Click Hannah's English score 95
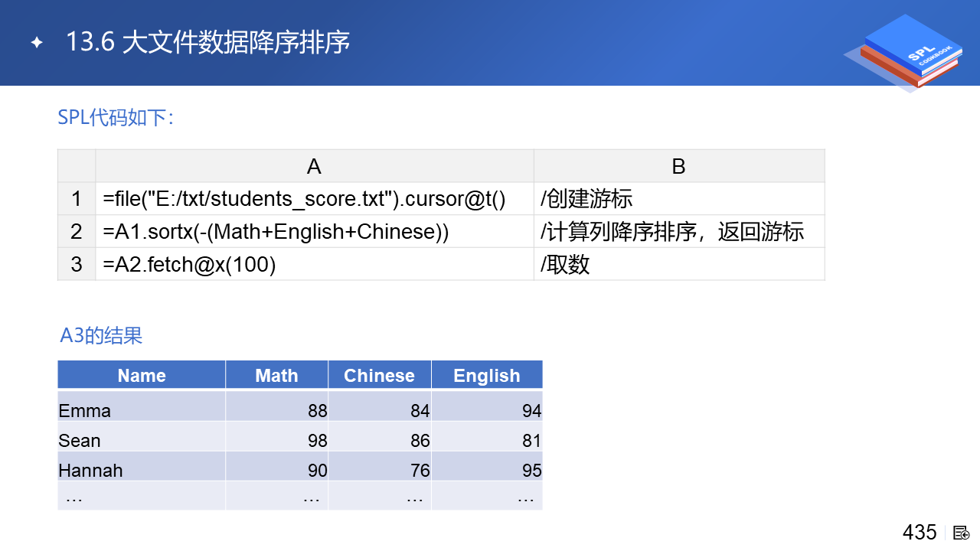This screenshot has width=980, height=551. (x=486, y=466)
